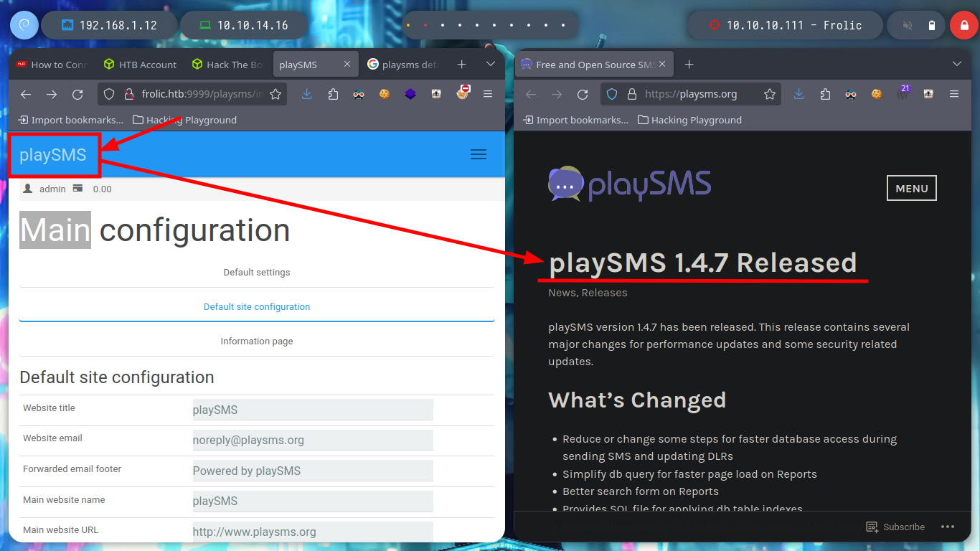This screenshot has height=551, width=980.
Task: Open extensions puzzle icon in frolic.htb window
Action: 333,94
